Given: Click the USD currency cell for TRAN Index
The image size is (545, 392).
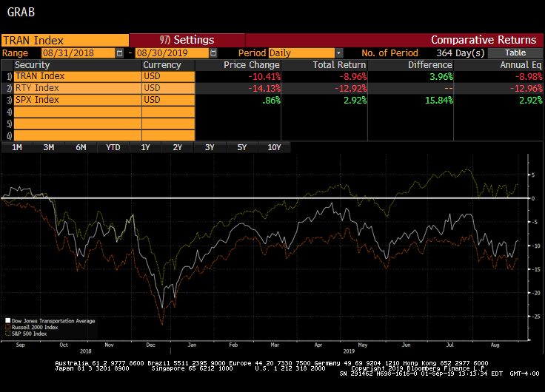Looking at the screenshot, I should coord(168,76).
